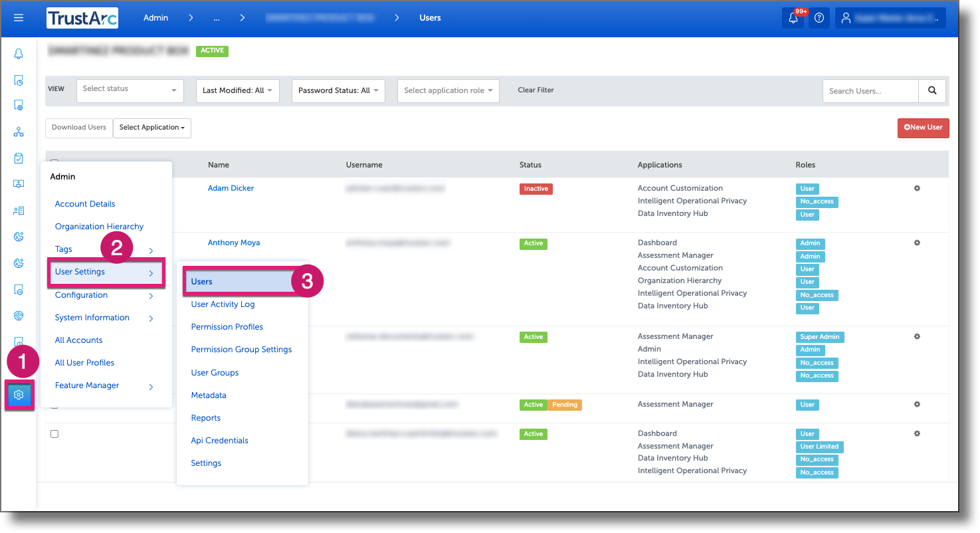This screenshot has height=533, width=980.
Task: Select Users from the User Settings submenu
Action: coord(201,281)
